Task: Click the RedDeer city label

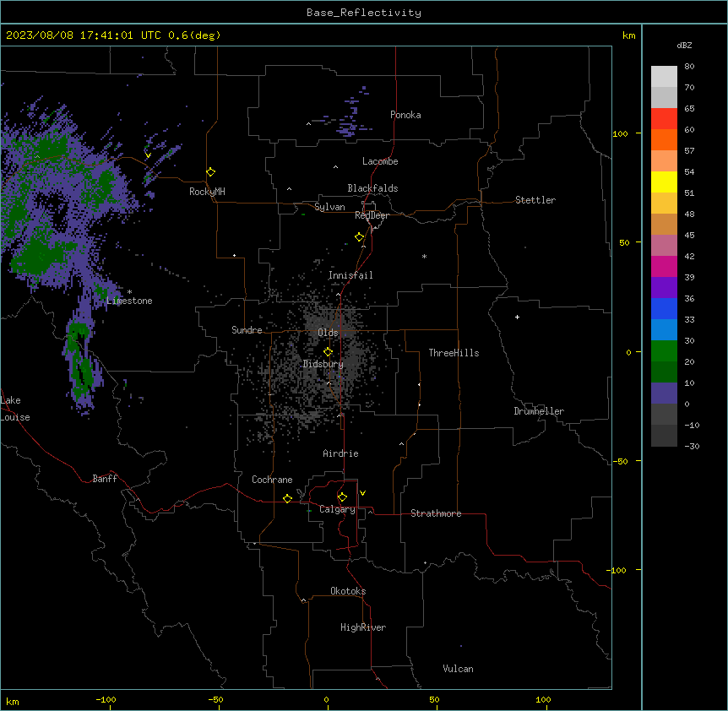Action: click(372, 215)
